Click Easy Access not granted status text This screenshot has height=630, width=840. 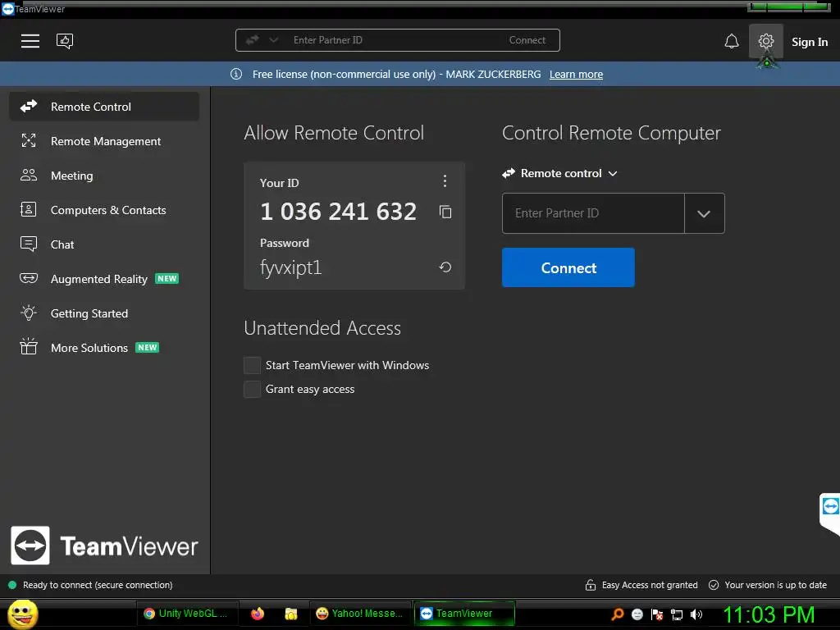click(650, 585)
